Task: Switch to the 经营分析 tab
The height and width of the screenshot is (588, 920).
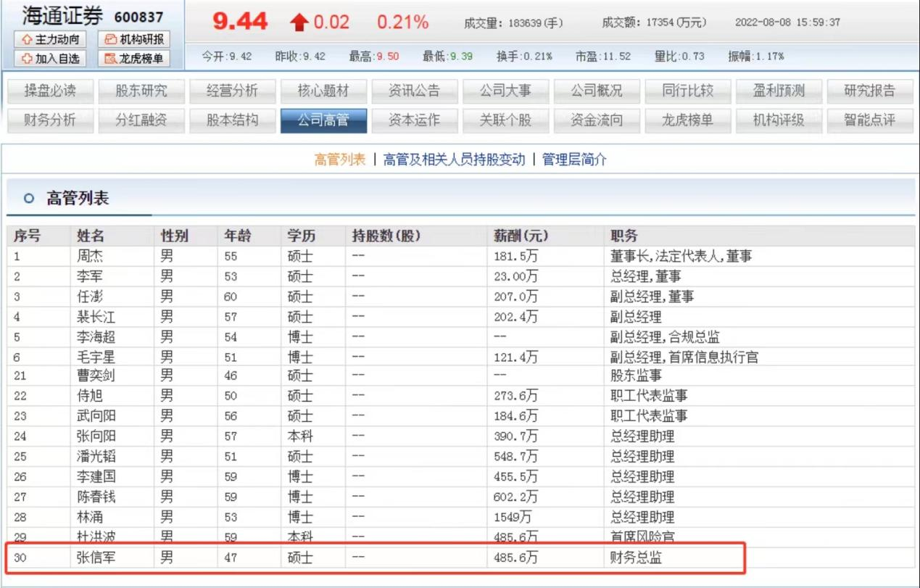Action: coord(232,91)
